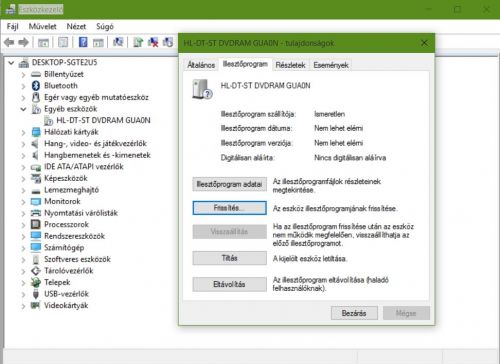The image size is (500, 364).
Task: Click the Frissítés... button
Action: (x=229, y=208)
